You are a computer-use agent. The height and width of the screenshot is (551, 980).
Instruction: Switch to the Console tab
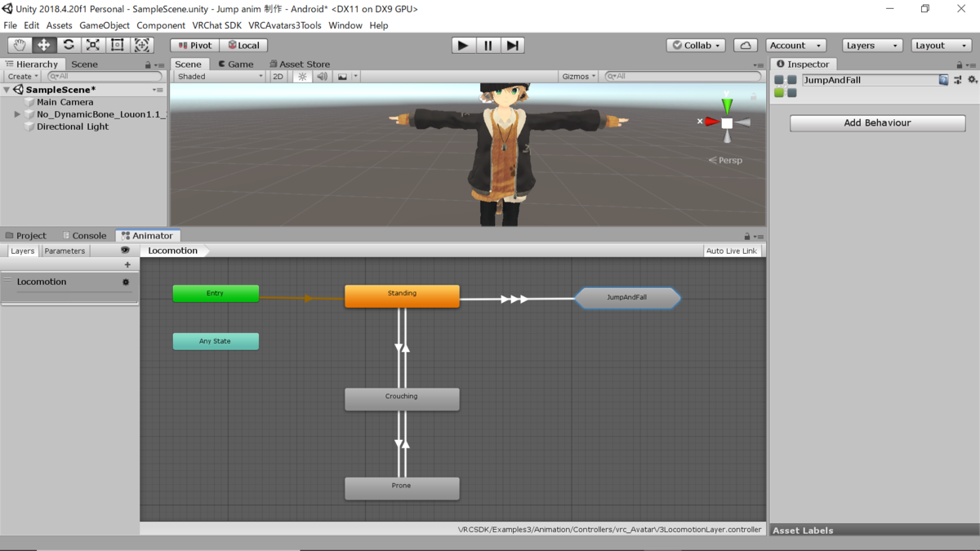[x=85, y=235]
